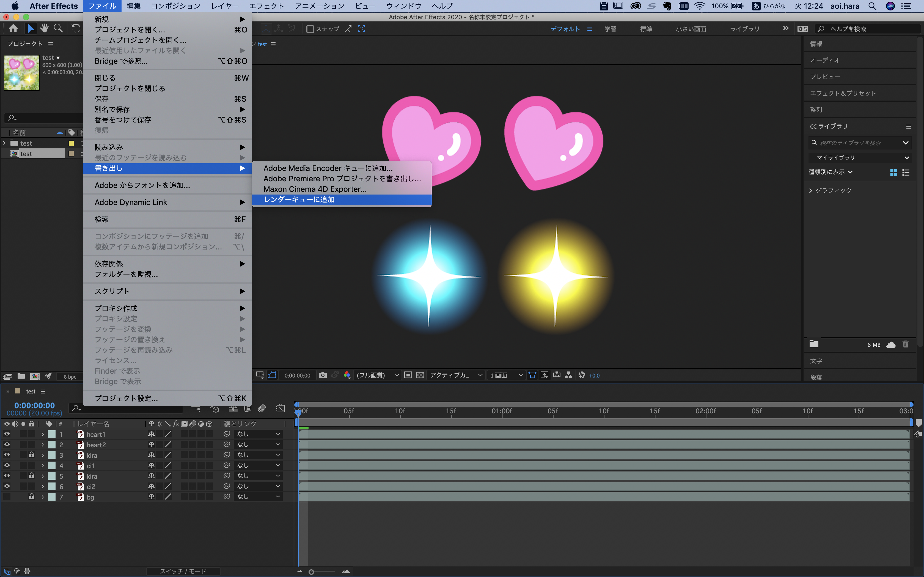
Task: Expand the グラフィック section
Action: point(811,190)
